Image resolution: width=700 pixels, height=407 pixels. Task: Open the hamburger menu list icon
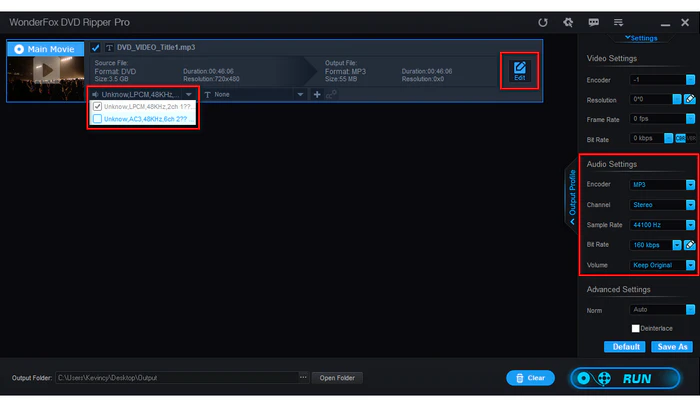(618, 22)
